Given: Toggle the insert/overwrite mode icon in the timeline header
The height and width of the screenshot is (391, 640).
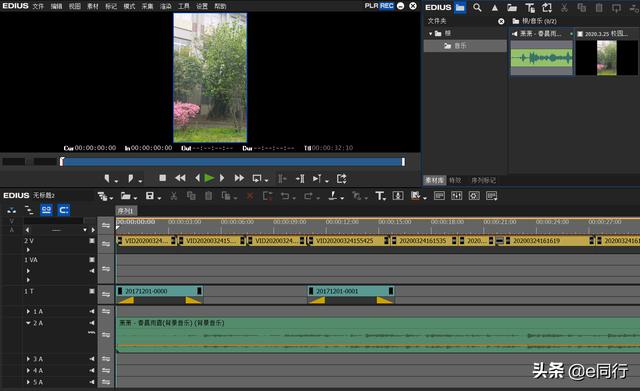Looking at the screenshot, I should 11,210.
